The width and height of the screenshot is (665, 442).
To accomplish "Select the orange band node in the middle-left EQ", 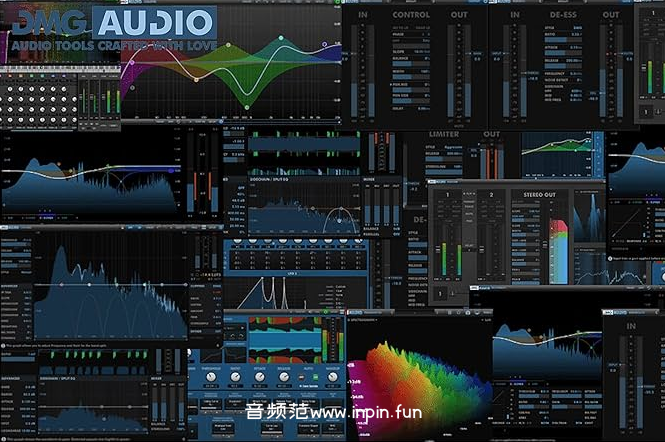I will [59, 164].
